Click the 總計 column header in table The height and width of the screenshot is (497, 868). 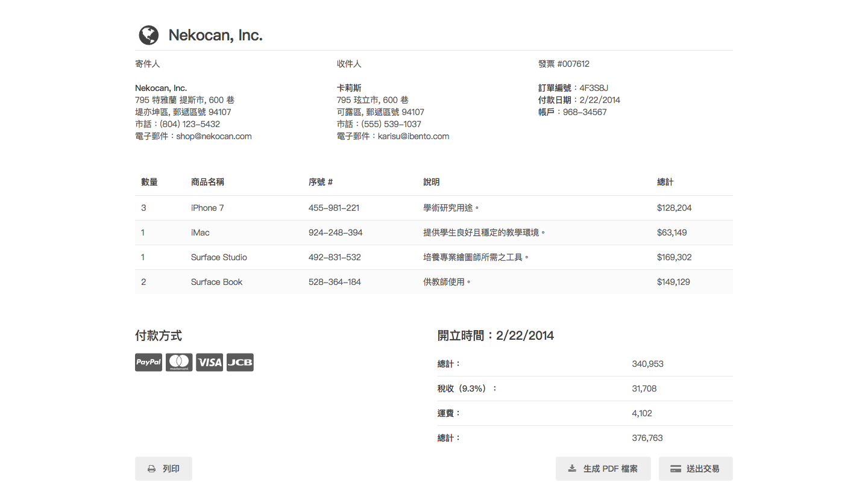tap(665, 182)
